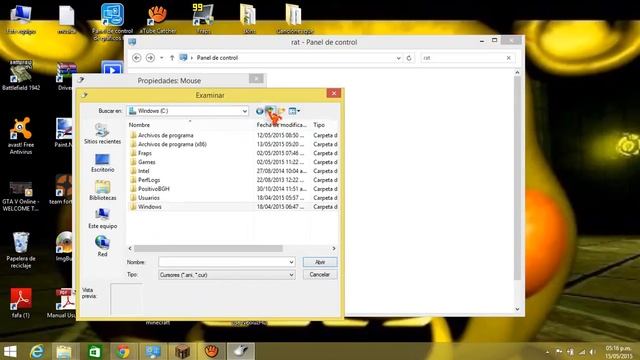Screen dimensions: 640x360
Task: Close the Examinar dialog
Action: tap(333, 93)
